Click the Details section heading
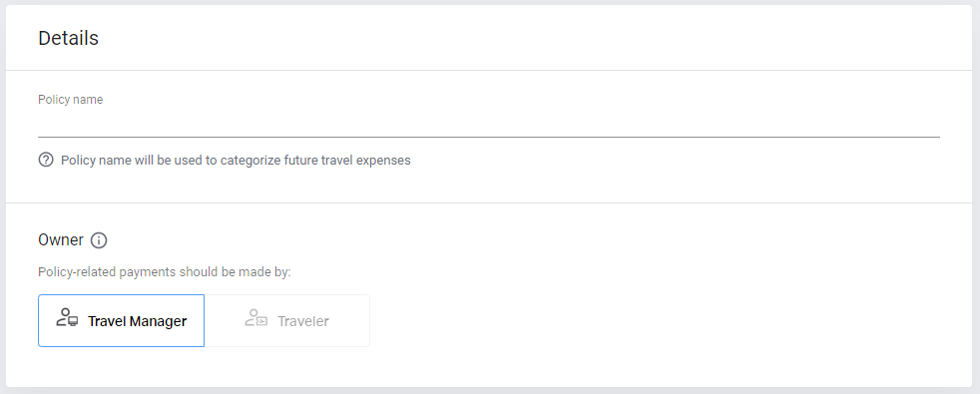980x394 pixels. [68, 38]
